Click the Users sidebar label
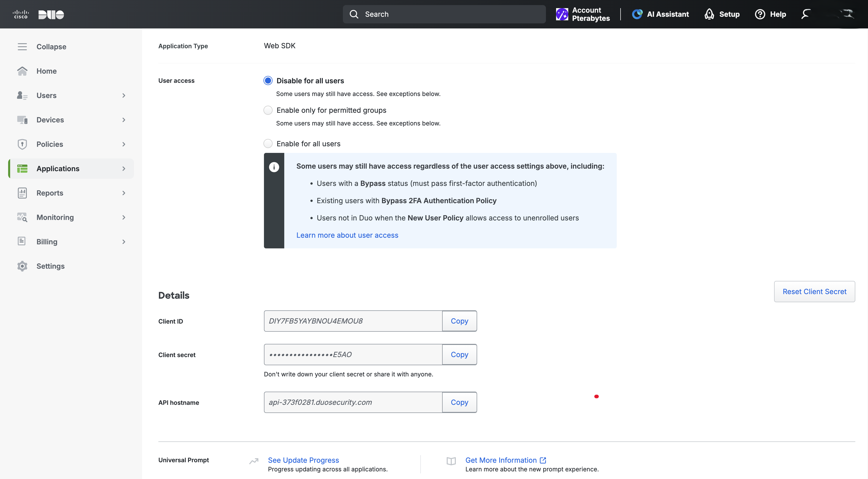 (x=46, y=95)
